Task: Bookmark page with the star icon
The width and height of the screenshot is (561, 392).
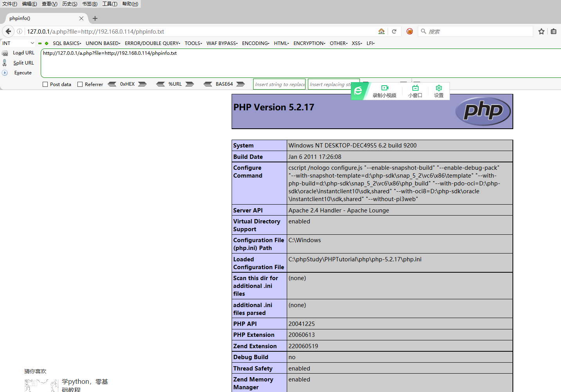Action: click(x=541, y=31)
